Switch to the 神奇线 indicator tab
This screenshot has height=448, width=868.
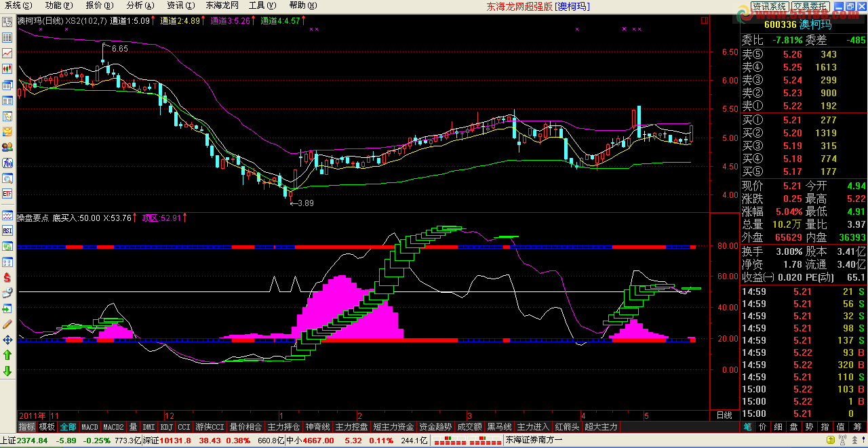click(317, 427)
